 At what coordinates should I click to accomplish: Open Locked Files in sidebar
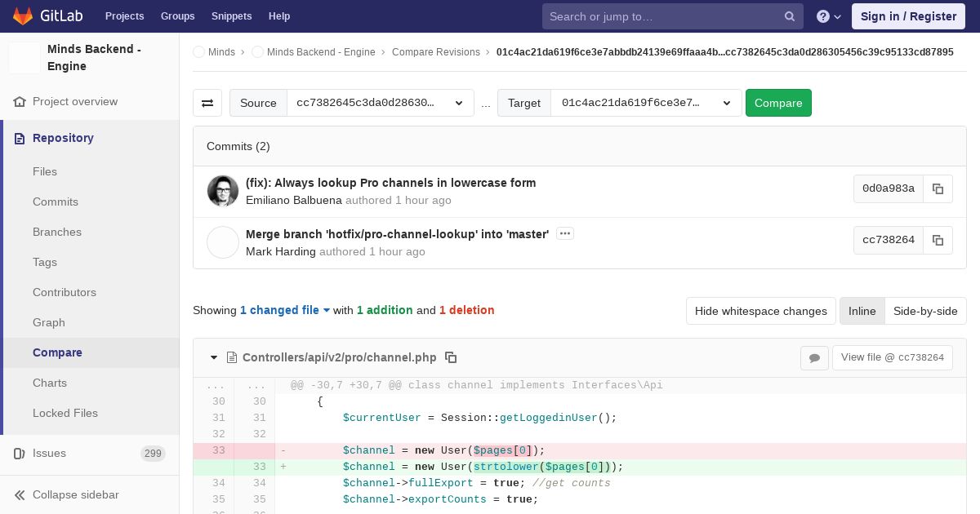click(x=65, y=413)
